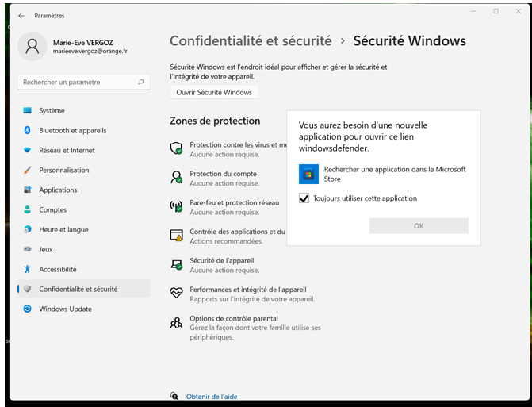Open Contrôle des applications entry
This screenshot has width=532, height=407.
pyautogui.click(x=228, y=236)
